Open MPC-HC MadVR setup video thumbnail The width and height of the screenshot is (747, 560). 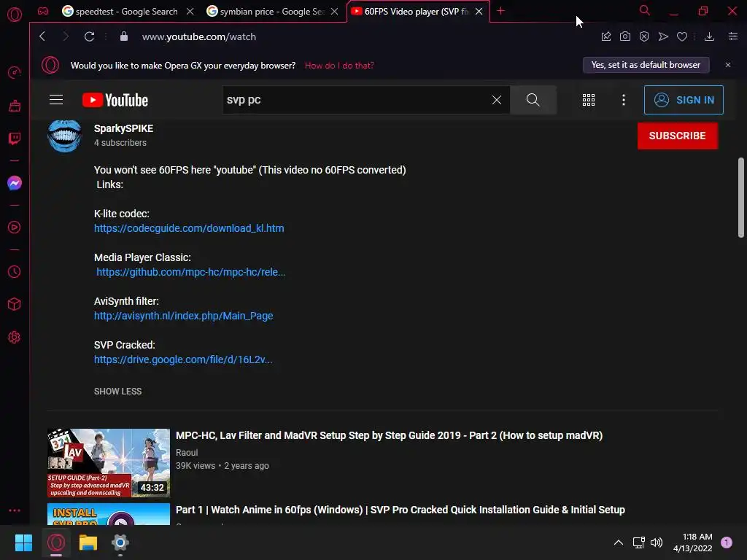109,463
